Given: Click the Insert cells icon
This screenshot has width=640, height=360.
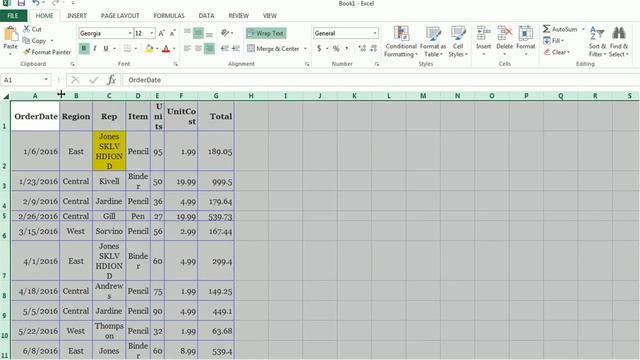Looking at the screenshot, I should coord(484,33).
